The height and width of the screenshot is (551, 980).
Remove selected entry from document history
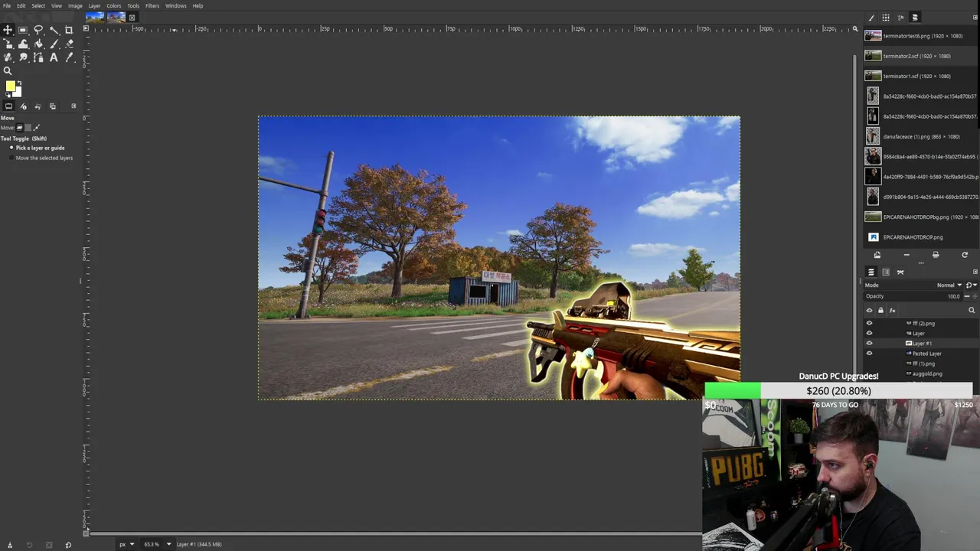pyautogui.click(x=906, y=255)
